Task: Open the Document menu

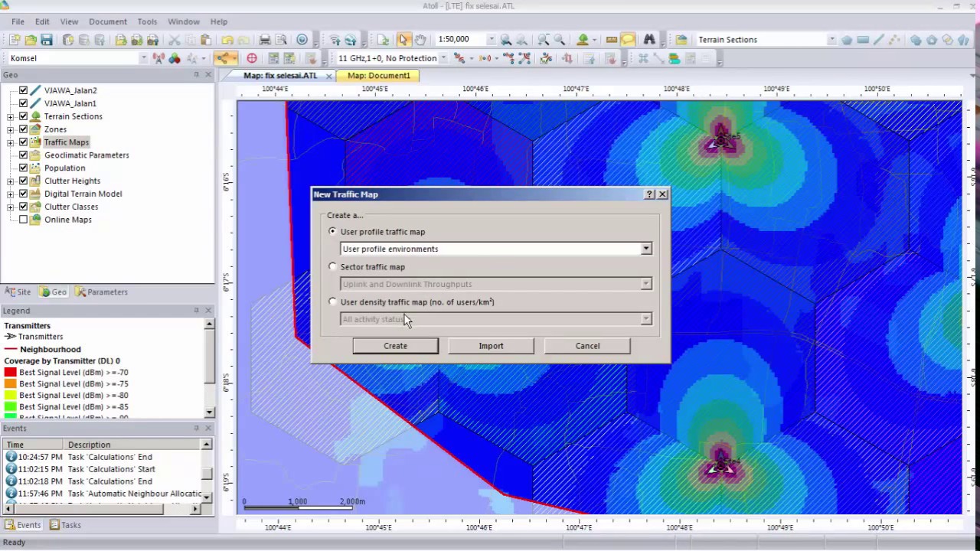Action: click(108, 21)
